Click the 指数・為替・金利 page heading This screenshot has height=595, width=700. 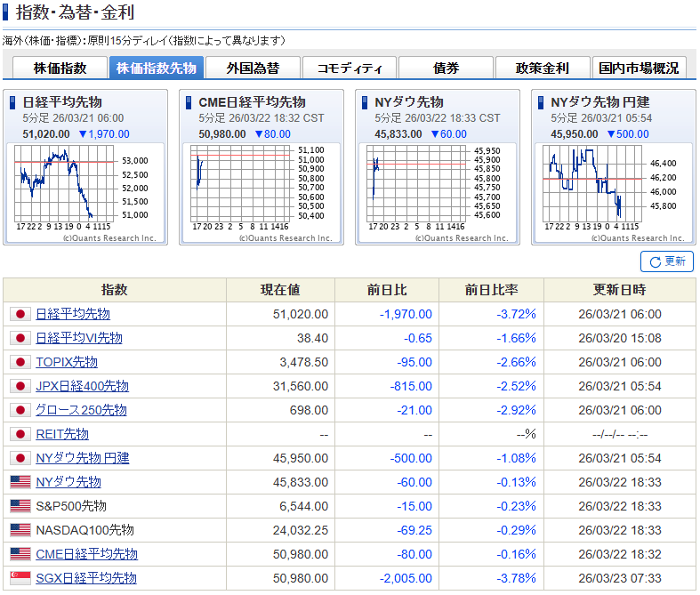tap(75, 12)
